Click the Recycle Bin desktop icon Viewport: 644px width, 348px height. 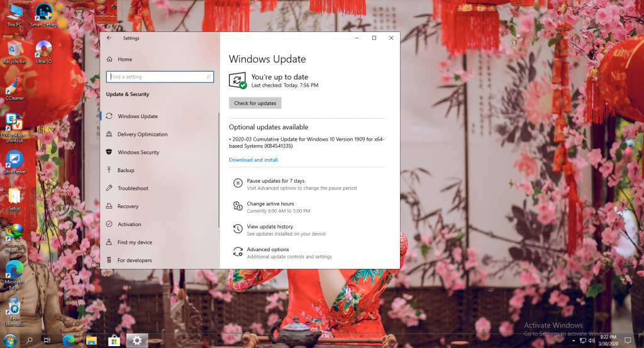(14, 52)
